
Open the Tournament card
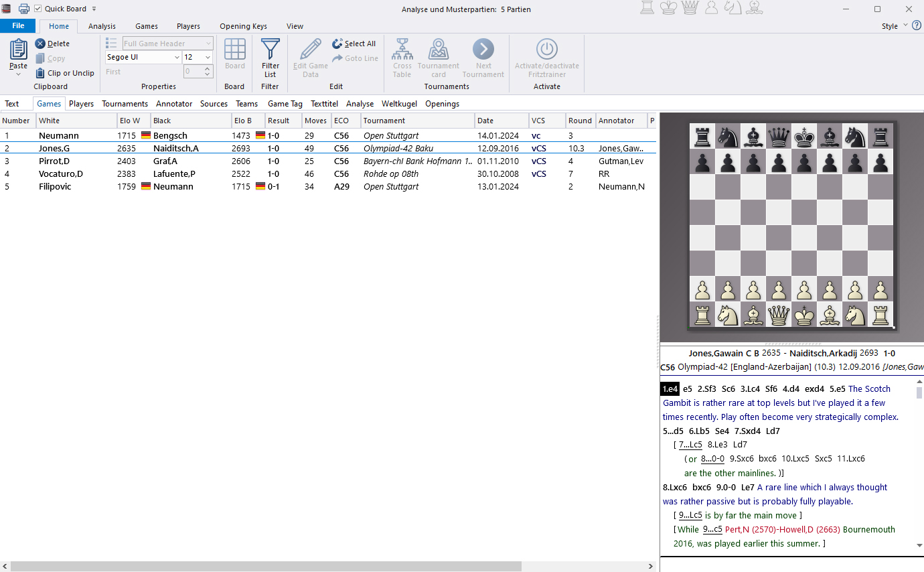[438, 58]
